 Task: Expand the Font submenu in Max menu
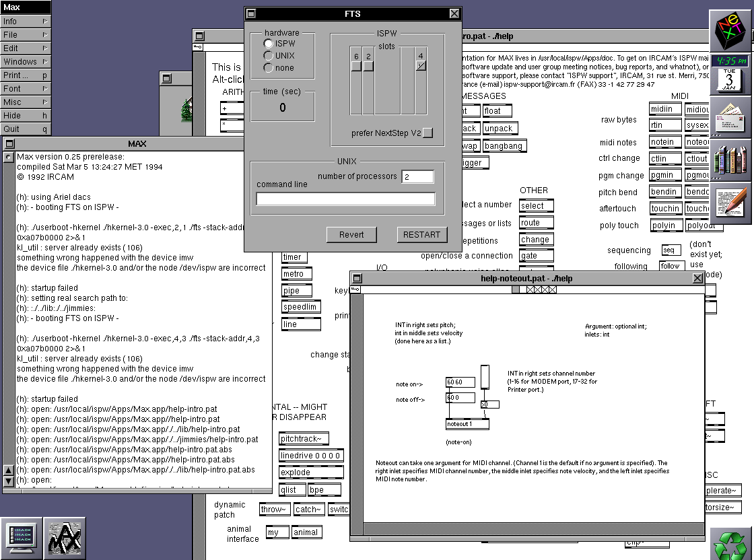coord(26,88)
